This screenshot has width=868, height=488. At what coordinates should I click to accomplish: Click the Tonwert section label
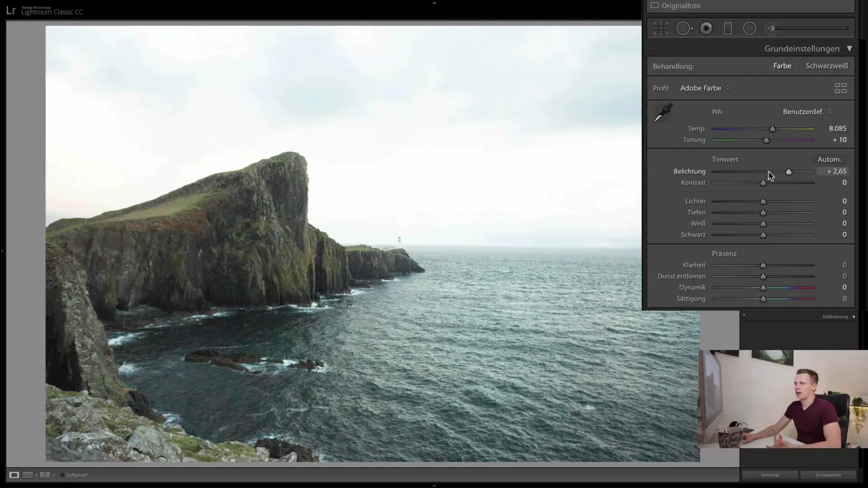[x=725, y=160]
